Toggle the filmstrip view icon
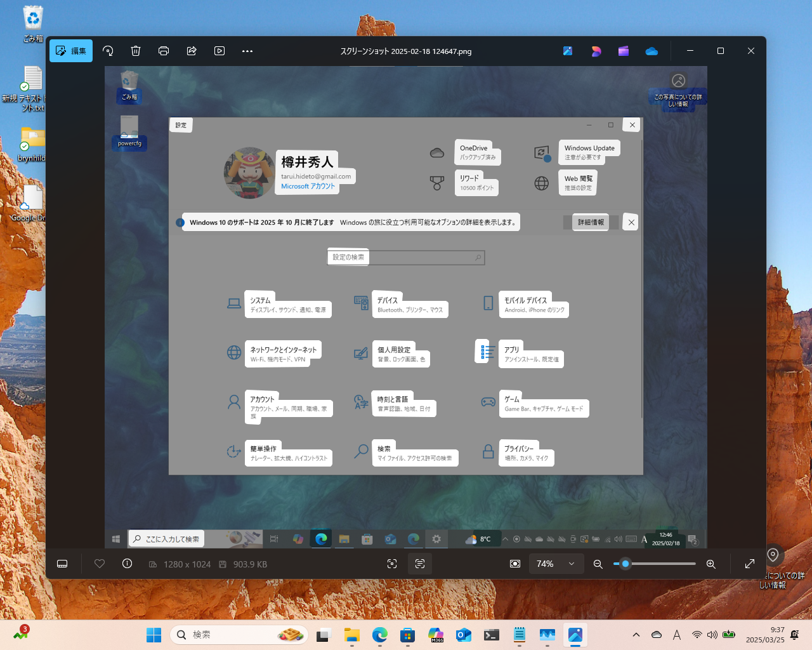812x650 pixels. pyautogui.click(x=62, y=564)
